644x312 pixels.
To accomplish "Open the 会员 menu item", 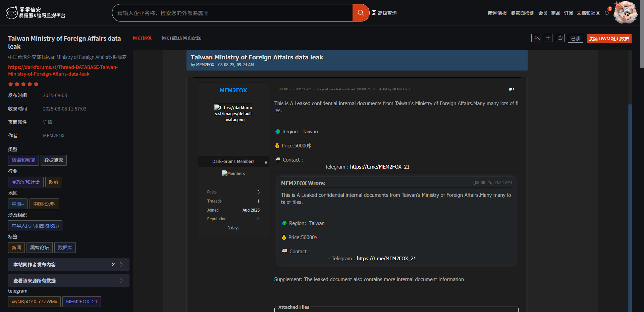I will [543, 13].
